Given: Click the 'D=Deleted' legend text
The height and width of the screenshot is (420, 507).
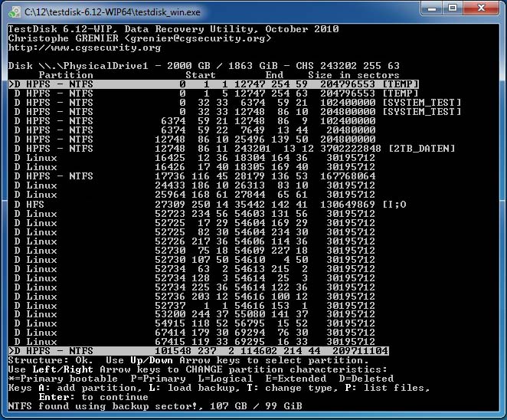Looking at the screenshot, I should (366, 379).
